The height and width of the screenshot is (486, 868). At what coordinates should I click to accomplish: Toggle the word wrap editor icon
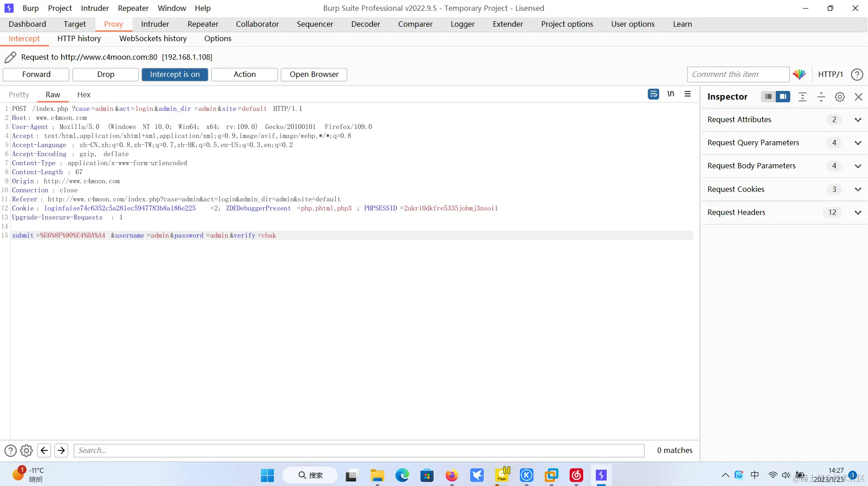[x=653, y=94]
